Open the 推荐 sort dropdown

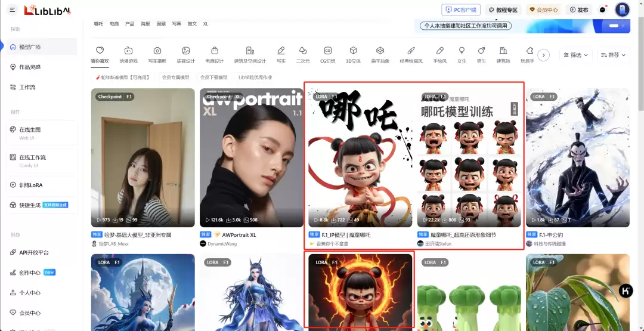click(613, 55)
